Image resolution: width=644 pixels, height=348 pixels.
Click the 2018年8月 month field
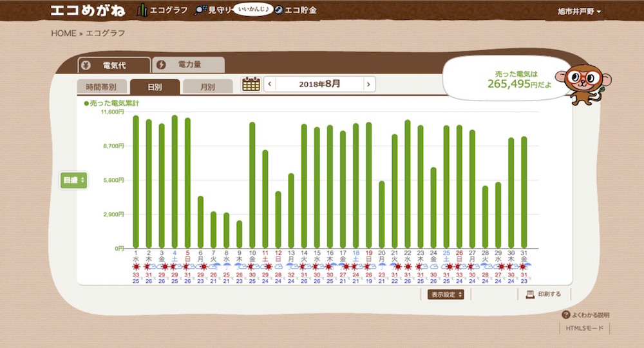point(319,84)
